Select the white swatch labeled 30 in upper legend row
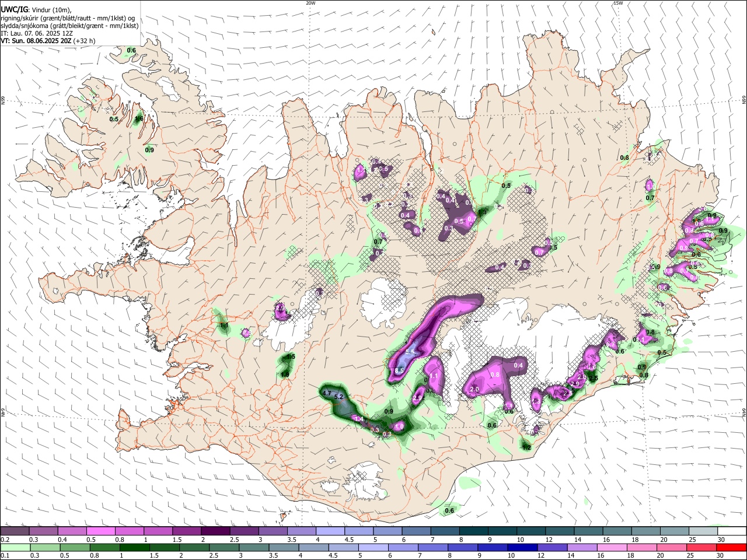The width and height of the screenshot is (747, 560). 732,531
